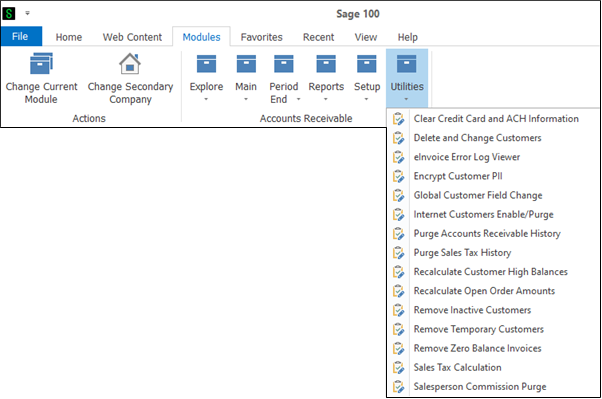602x399 pixels.
Task: Click icon beside Purge Sales Tax History
Action: click(399, 253)
